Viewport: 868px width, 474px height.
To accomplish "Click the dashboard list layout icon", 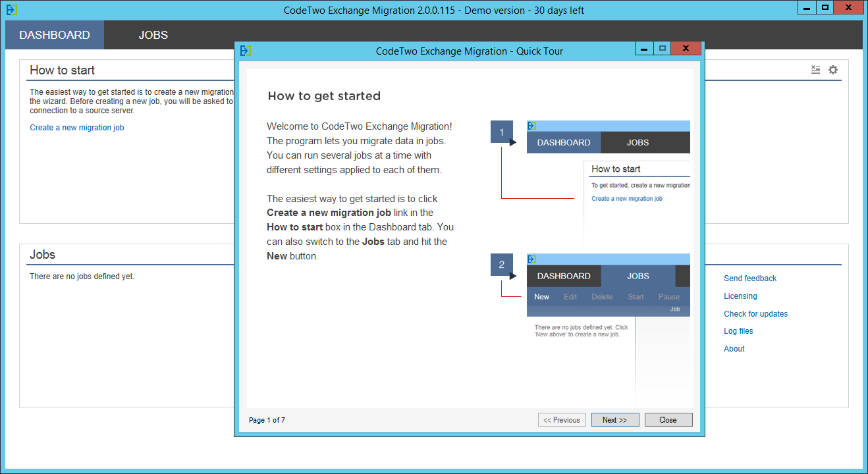I will pos(815,70).
